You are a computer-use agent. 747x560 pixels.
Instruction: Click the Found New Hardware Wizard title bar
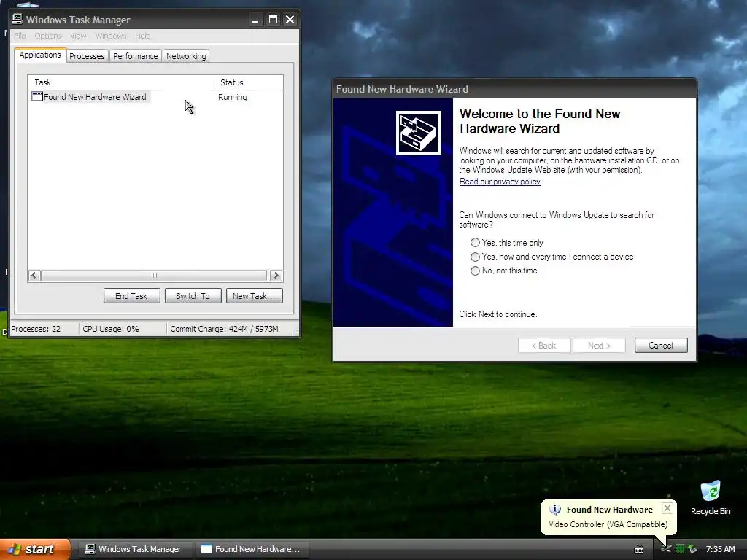pos(514,89)
